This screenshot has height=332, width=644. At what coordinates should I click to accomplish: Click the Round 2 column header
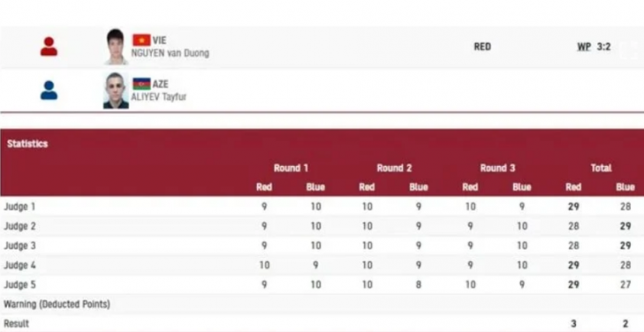[395, 168]
